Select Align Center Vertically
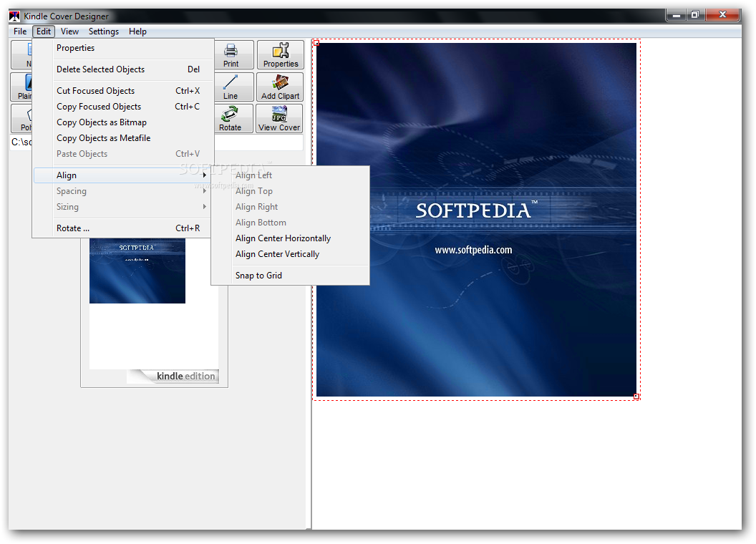 [x=290, y=254]
